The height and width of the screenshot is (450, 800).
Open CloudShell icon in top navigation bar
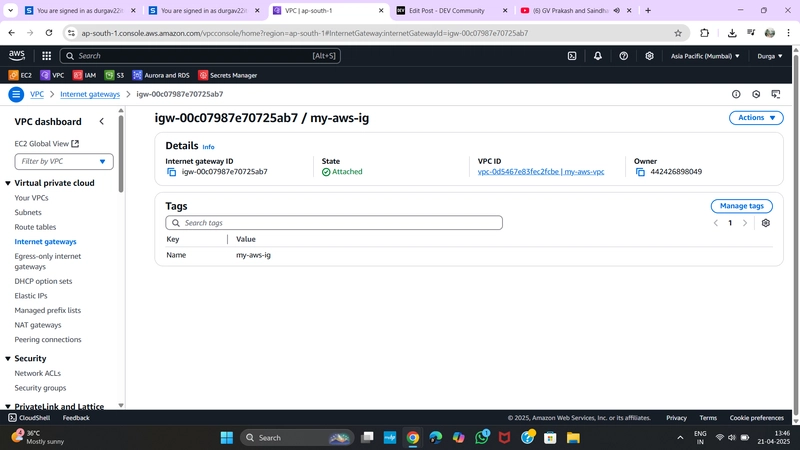[x=572, y=56]
